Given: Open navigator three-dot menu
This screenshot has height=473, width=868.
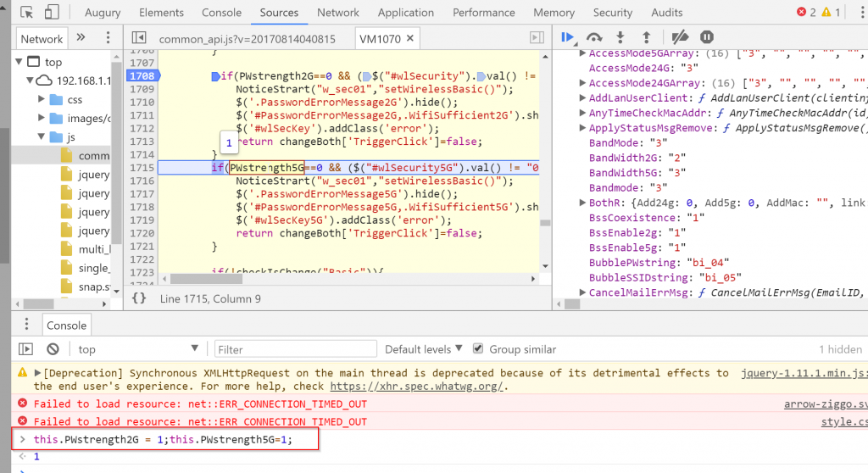Looking at the screenshot, I should 108,37.
